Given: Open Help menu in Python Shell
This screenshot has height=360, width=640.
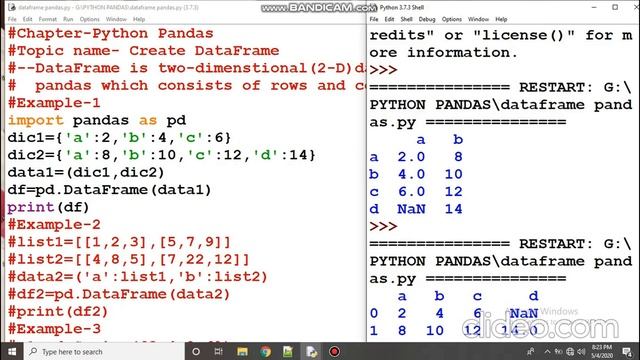Looking at the screenshot, I should point(501,19).
